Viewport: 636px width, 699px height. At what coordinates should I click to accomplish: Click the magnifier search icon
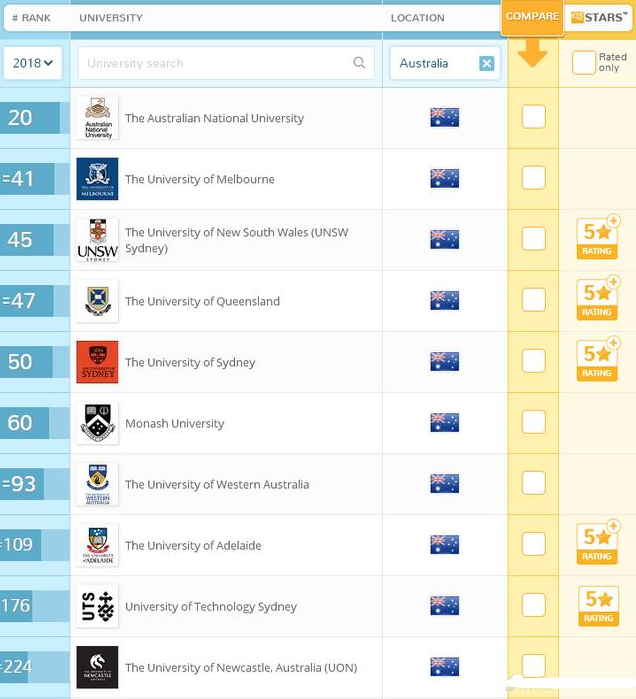tap(359, 63)
